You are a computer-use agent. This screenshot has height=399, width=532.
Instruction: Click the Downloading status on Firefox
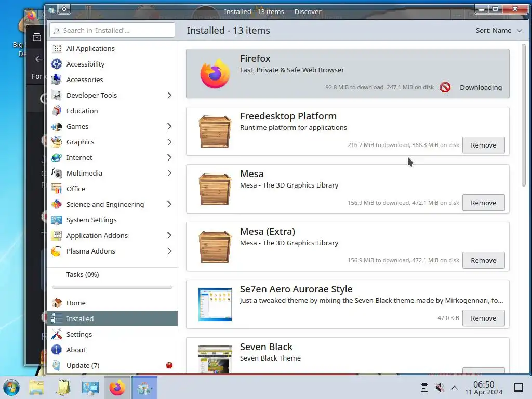point(481,87)
